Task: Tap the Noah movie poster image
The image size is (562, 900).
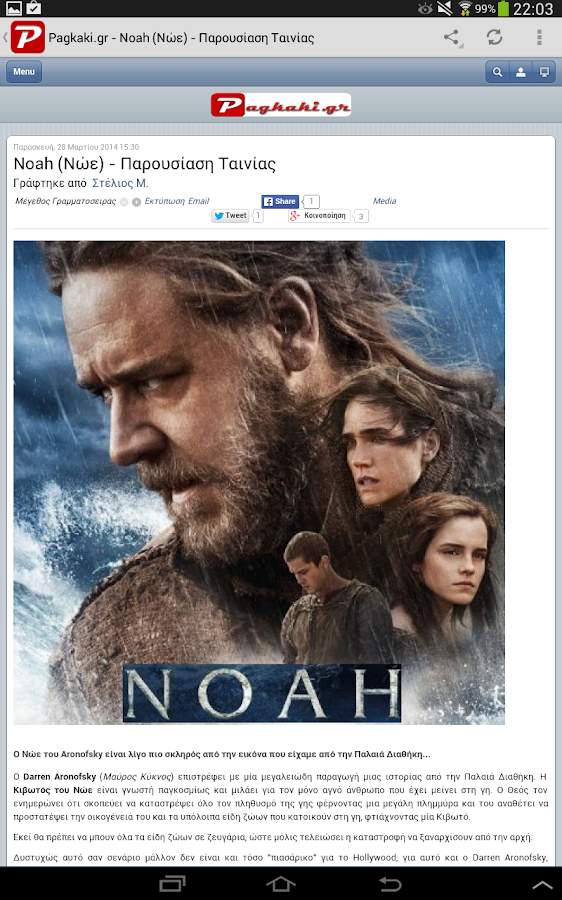Action: coord(259,483)
